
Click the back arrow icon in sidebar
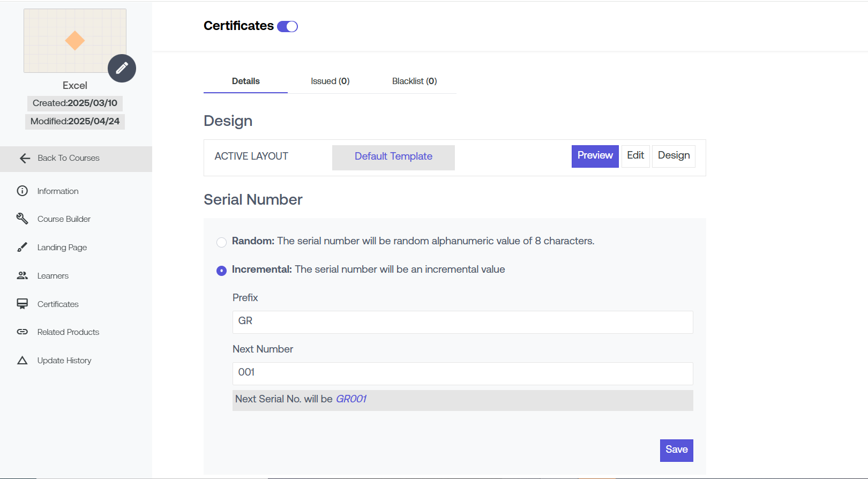click(25, 158)
